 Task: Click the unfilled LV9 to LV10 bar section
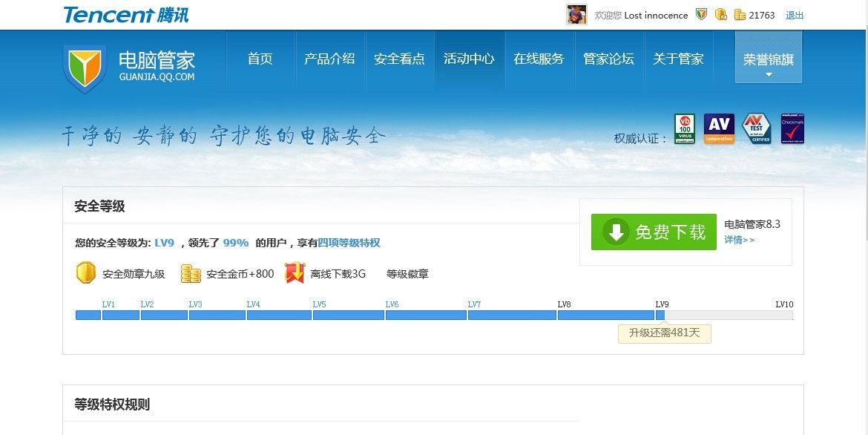point(729,315)
